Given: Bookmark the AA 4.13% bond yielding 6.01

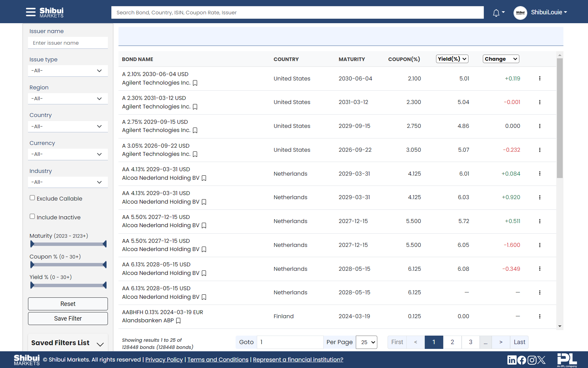Looking at the screenshot, I should pos(204,178).
